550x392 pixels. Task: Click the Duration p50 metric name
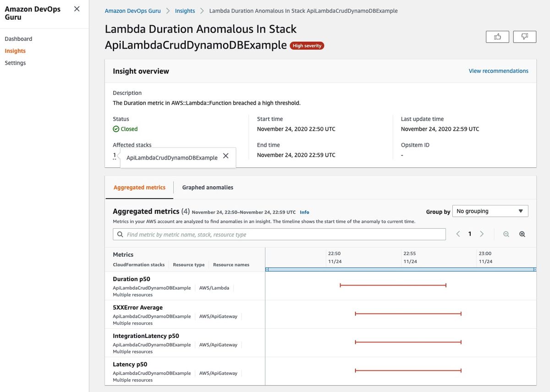pos(132,279)
